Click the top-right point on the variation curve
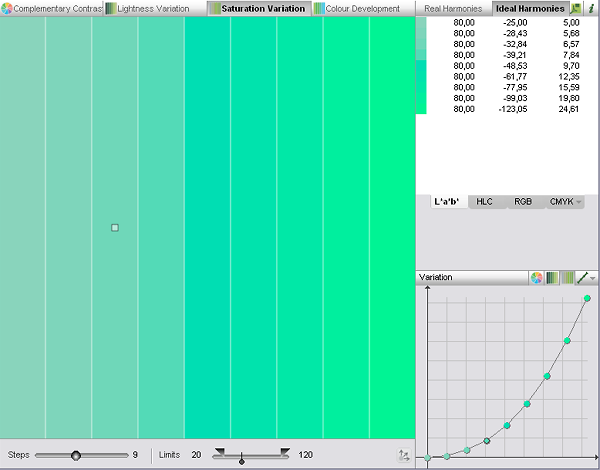The image size is (600, 470). [587, 298]
